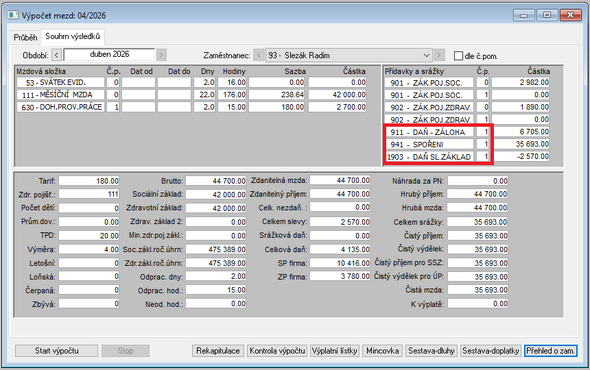Click the ZP firma field
The width and height of the screenshot is (590, 370).
coord(340,276)
